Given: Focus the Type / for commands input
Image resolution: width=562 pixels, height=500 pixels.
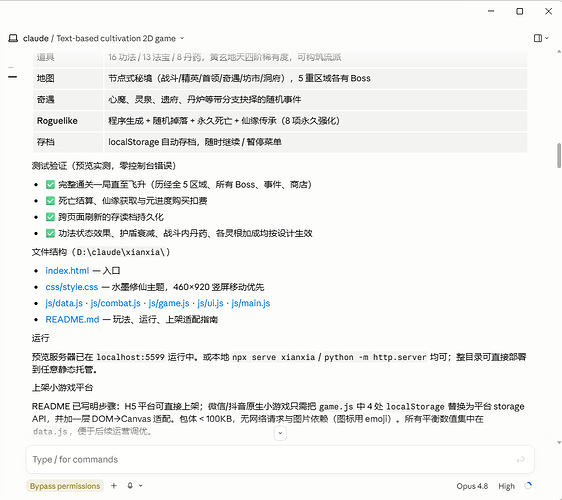Looking at the screenshot, I should pyautogui.click(x=272, y=459).
